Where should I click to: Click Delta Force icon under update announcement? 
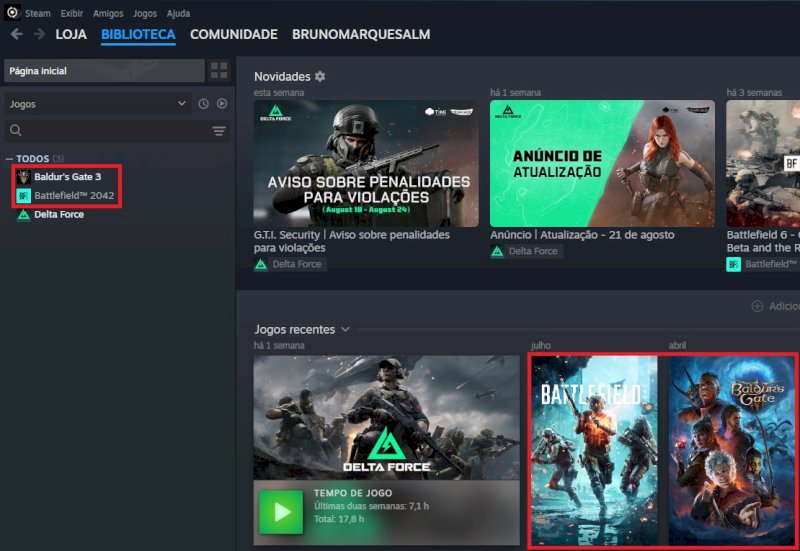497,251
